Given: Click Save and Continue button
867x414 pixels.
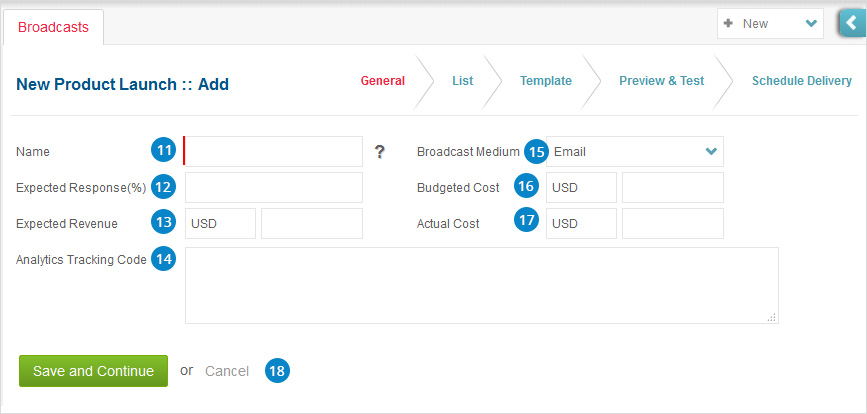Looking at the screenshot, I should [x=93, y=371].
